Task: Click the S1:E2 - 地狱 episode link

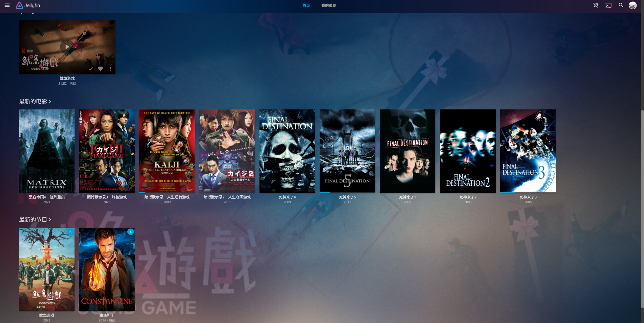Action: point(67,83)
